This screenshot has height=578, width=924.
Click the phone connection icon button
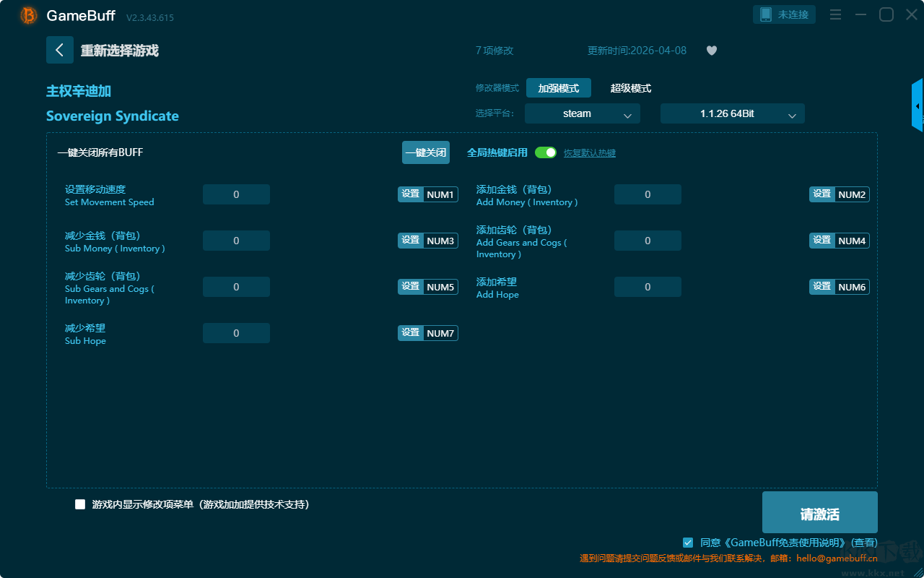766,14
